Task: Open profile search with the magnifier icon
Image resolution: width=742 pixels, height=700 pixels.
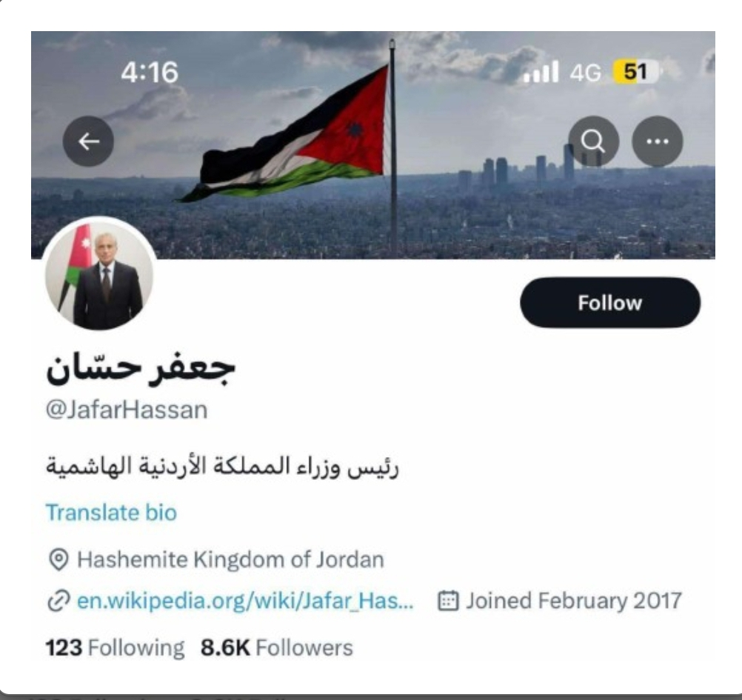Action: tap(593, 141)
